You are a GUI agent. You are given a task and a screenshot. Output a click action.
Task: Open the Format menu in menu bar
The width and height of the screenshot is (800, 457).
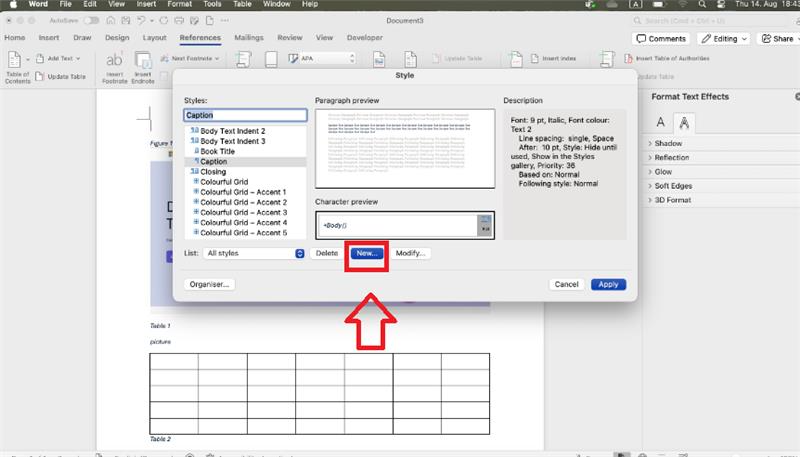(180, 4)
